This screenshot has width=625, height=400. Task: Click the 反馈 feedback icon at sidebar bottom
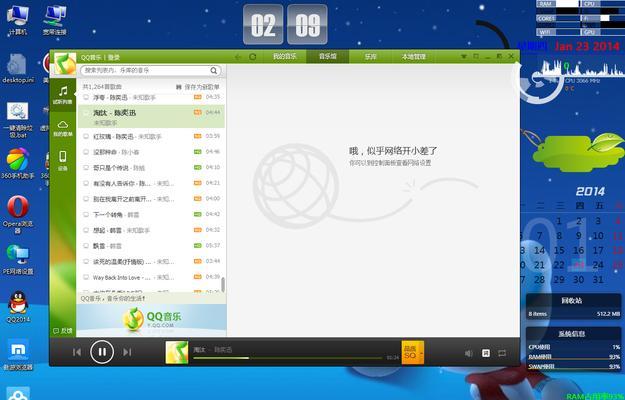pos(63,331)
